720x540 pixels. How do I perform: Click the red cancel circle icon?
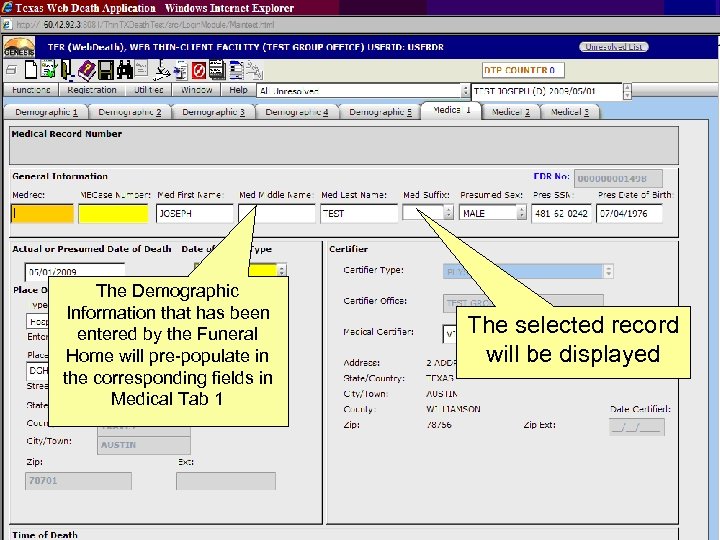tap(199, 70)
